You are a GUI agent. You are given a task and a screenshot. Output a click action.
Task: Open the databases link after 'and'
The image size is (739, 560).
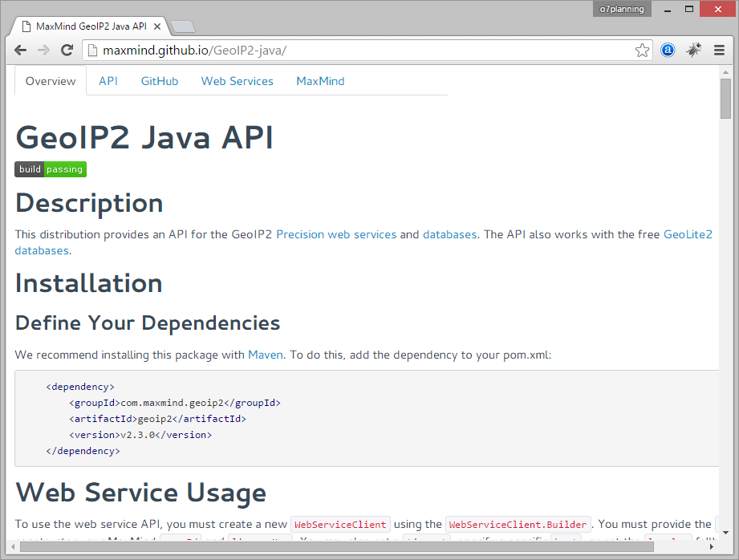point(449,234)
